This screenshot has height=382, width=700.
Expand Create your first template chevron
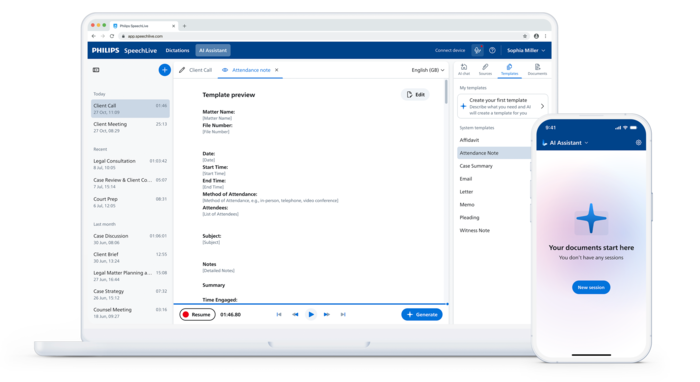pyautogui.click(x=542, y=106)
